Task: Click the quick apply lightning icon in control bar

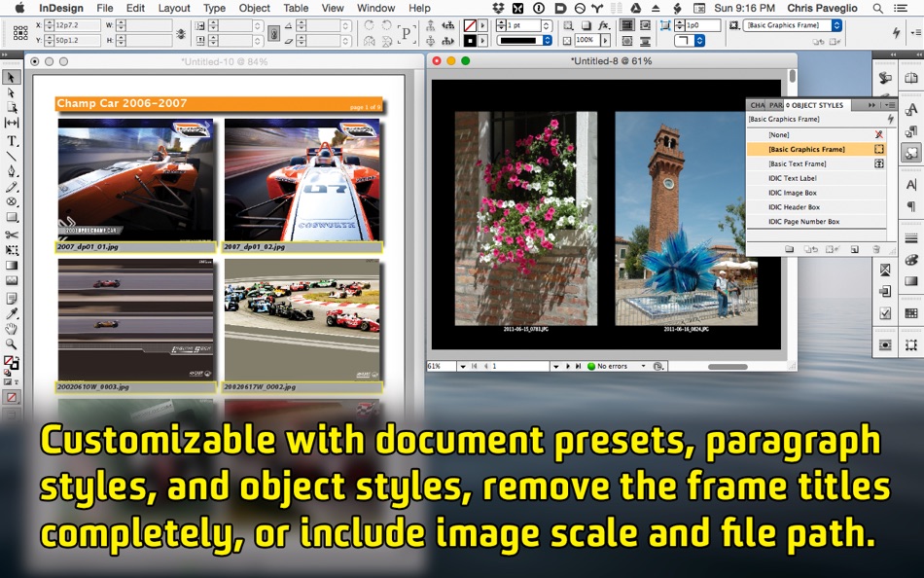Action: coord(896,33)
